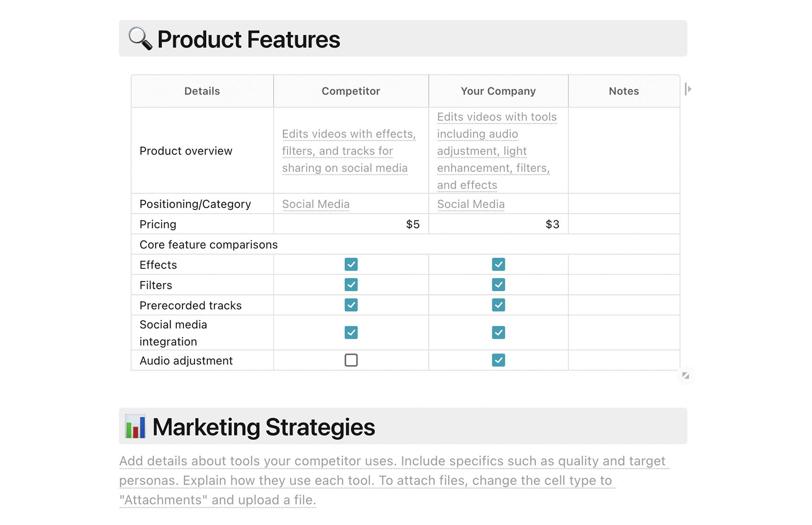The height and width of the screenshot is (525, 812).
Task: Select the Notes column header
Action: [624, 91]
